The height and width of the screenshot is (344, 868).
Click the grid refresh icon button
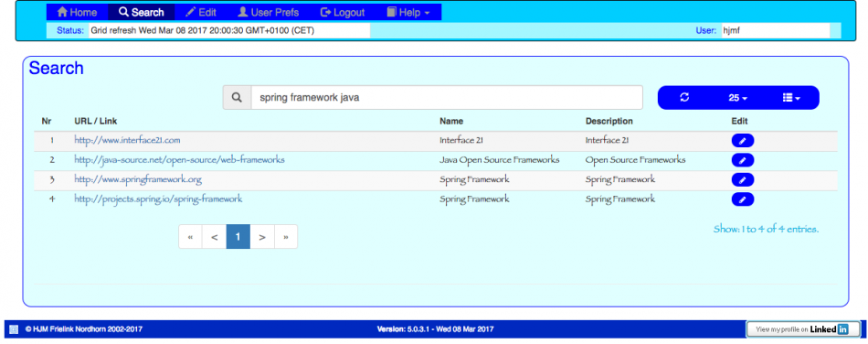(x=684, y=98)
